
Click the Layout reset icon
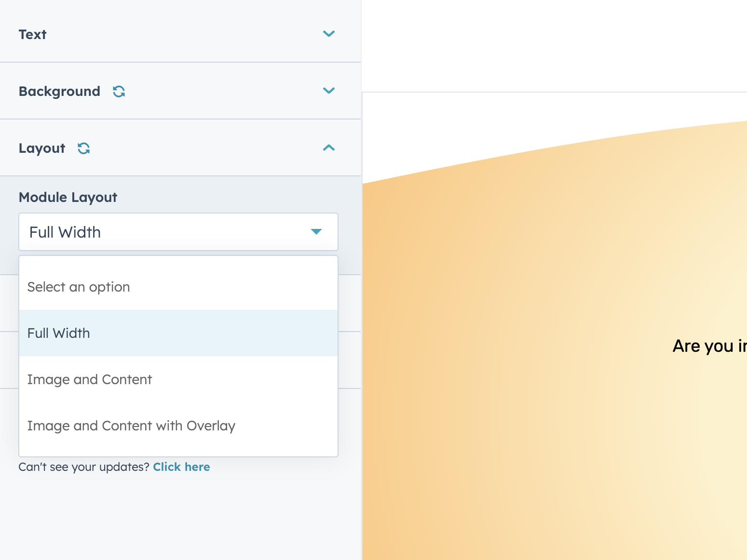tap(84, 148)
